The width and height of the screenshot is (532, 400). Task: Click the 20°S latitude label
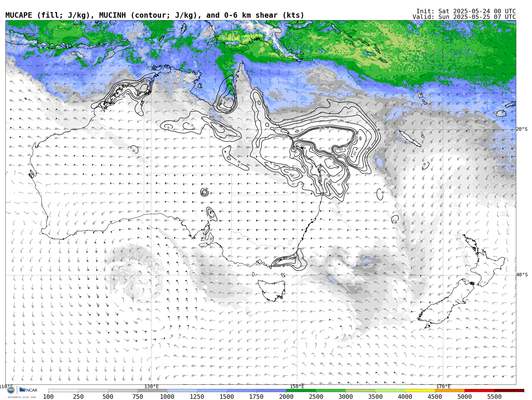pyautogui.click(x=522, y=129)
